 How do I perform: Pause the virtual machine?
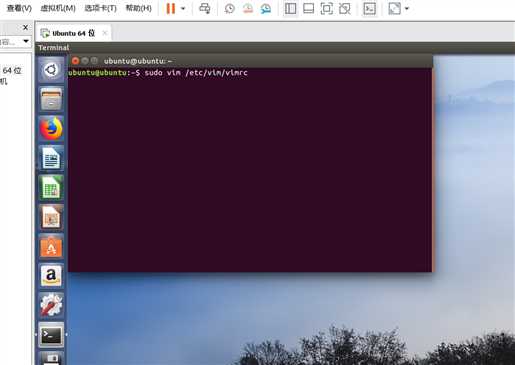(x=171, y=8)
